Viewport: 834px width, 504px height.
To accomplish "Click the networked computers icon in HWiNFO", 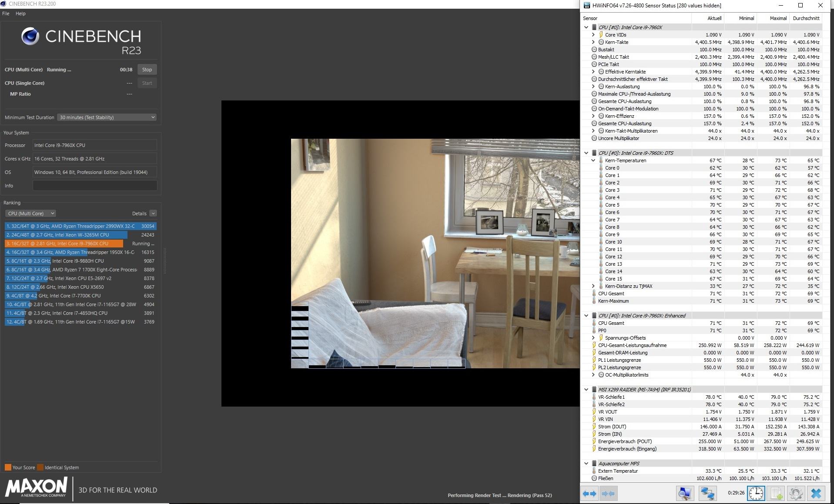I will click(x=707, y=494).
